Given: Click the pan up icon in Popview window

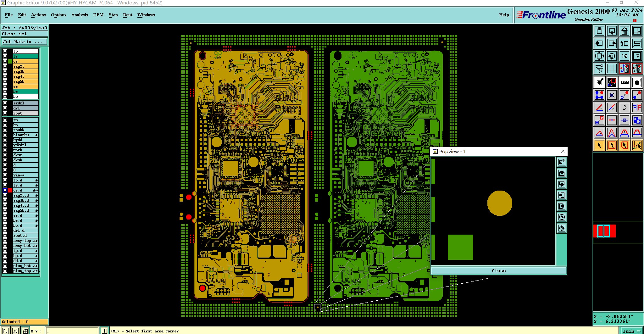Looking at the screenshot, I should pos(562,173).
